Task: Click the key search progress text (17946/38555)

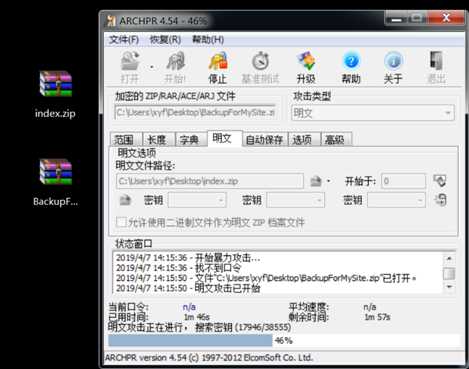Action: click(x=263, y=327)
